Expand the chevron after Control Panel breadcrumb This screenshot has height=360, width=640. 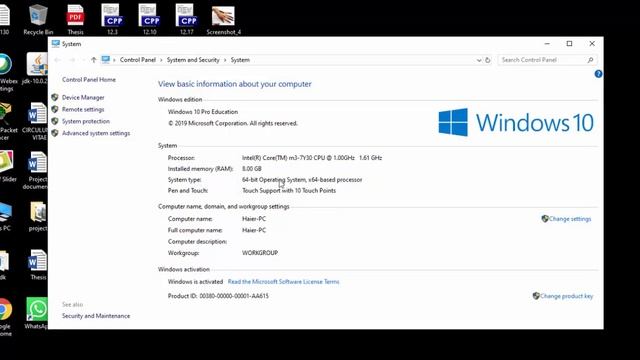[161, 60]
